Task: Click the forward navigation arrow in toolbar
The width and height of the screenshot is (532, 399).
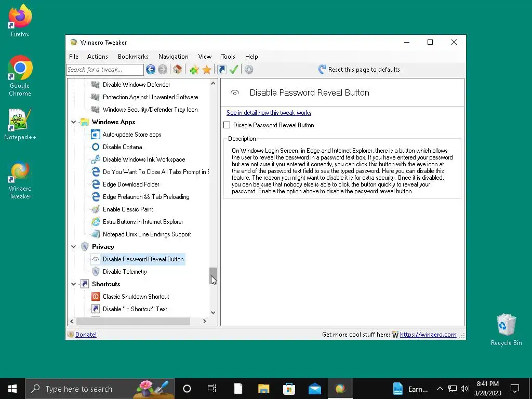Action: (x=163, y=70)
